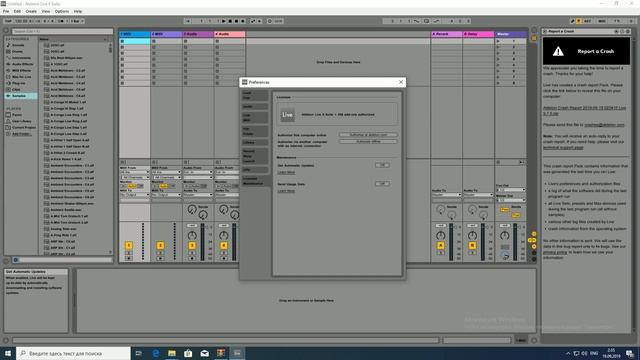Adjust Master track pan knob
Image resolution: width=640 pixels, height=360 pixels.
pos(504,236)
